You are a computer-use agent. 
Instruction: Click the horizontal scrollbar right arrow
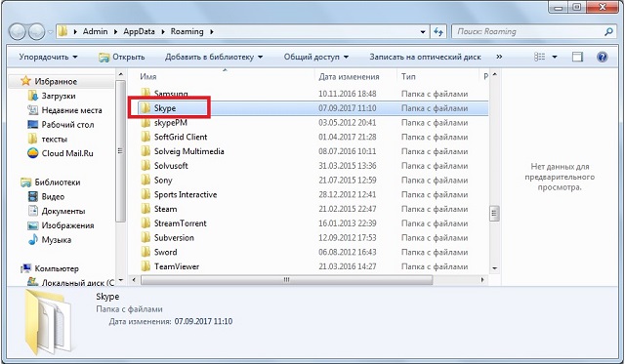[482, 280]
